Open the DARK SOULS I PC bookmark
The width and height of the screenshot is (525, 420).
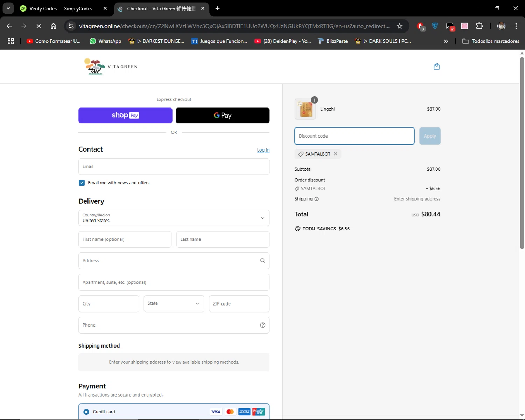coord(383,41)
